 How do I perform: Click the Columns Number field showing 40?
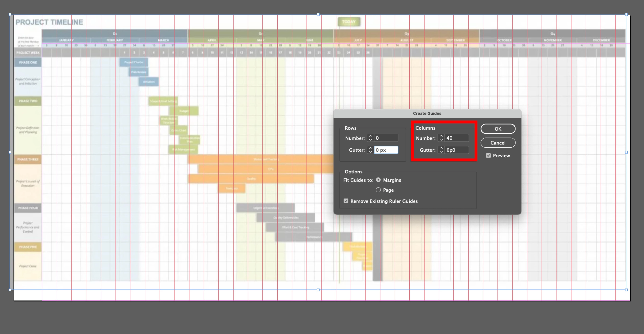(456, 138)
